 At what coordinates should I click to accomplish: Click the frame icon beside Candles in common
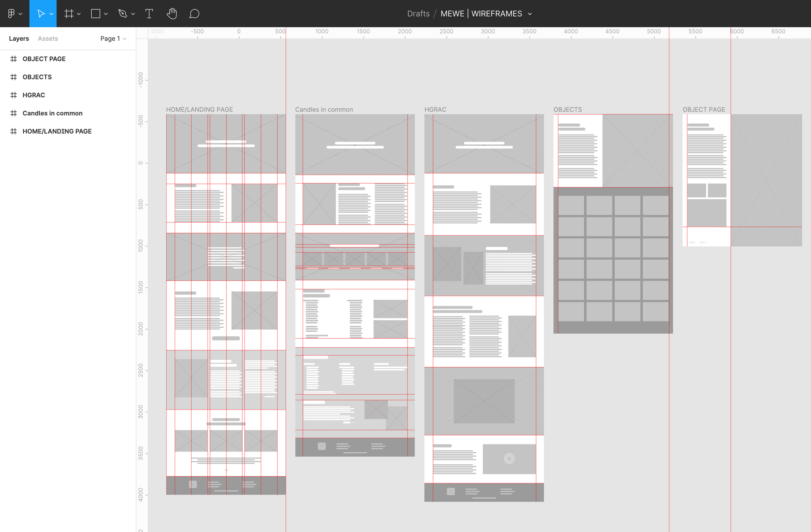[x=14, y=113]
